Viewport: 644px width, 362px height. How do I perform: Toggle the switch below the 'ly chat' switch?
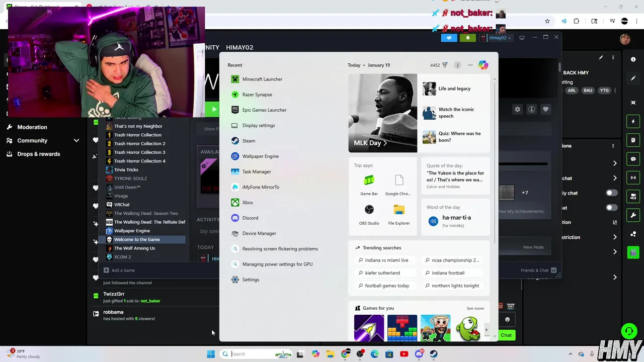pyautogui.click(x=611, y=208)
